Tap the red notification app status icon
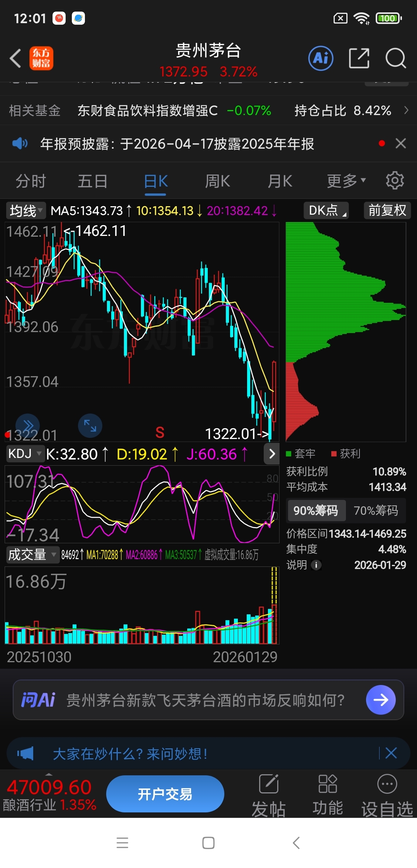This screenshot has width=417, height=868. pyautogui.click(x=59, y=18)
